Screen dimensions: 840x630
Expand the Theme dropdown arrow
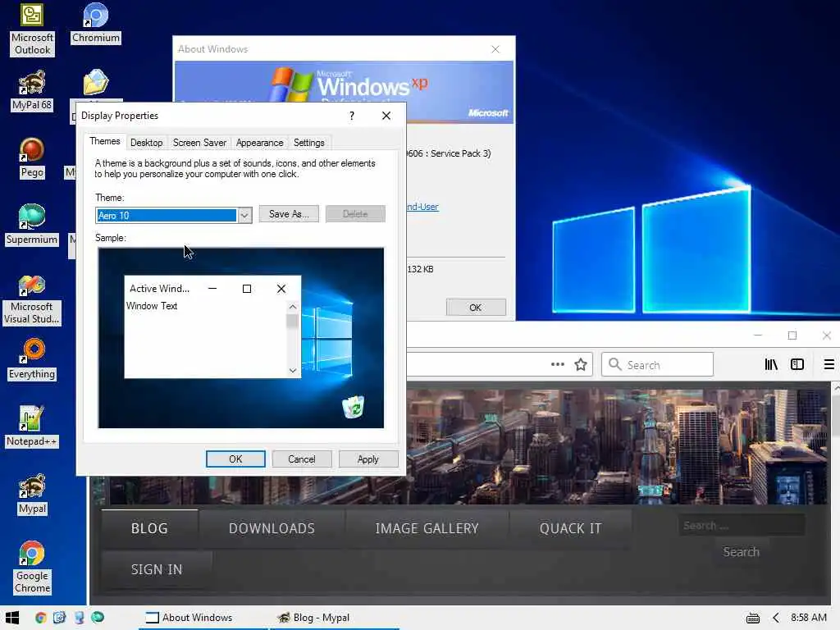tap(244, 216)
